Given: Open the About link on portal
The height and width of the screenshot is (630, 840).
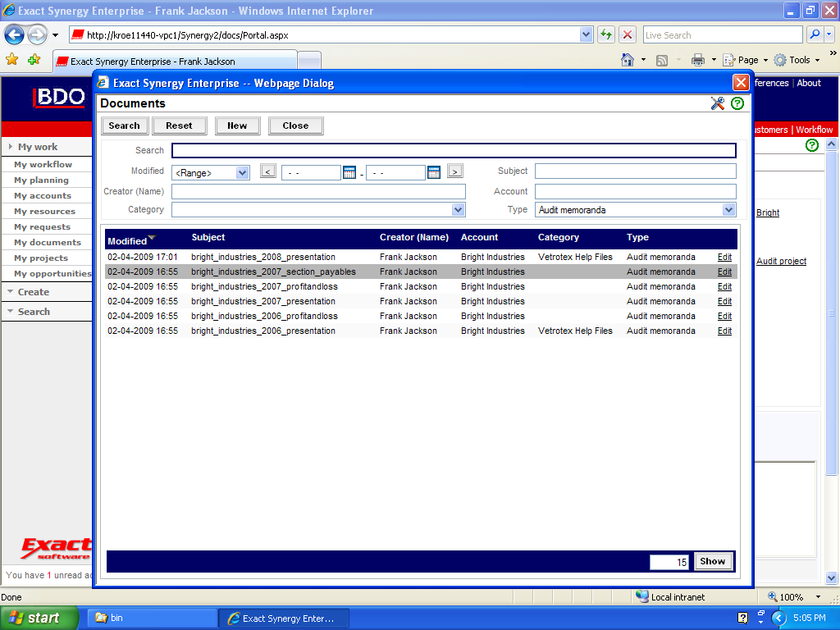Looking at the screenshot, I should 808,83.
